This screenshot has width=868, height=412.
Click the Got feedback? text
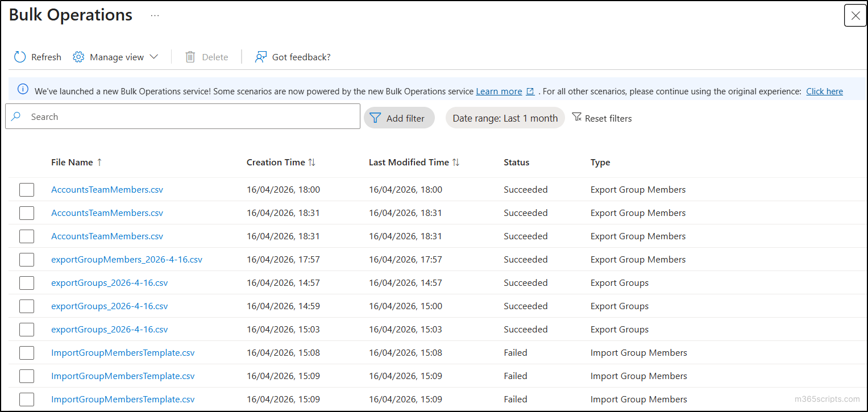click(301, 57)
